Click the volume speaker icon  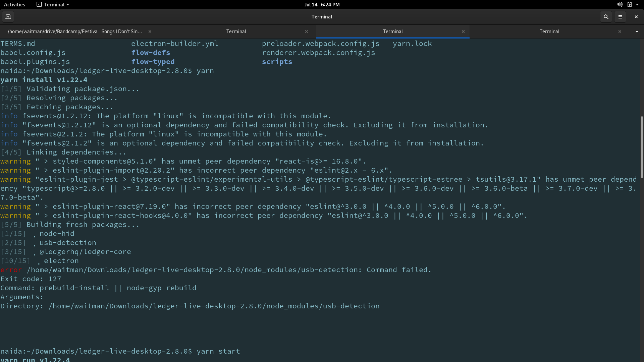point(620,4)
